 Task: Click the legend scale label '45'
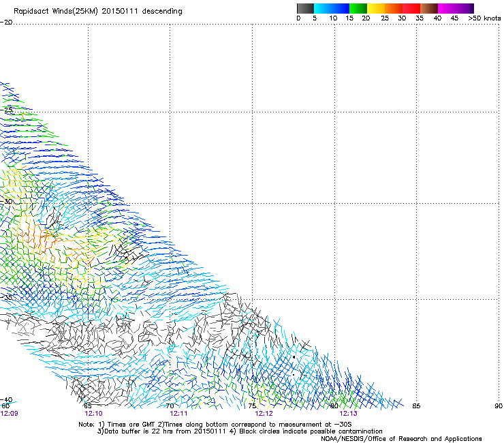454,18
